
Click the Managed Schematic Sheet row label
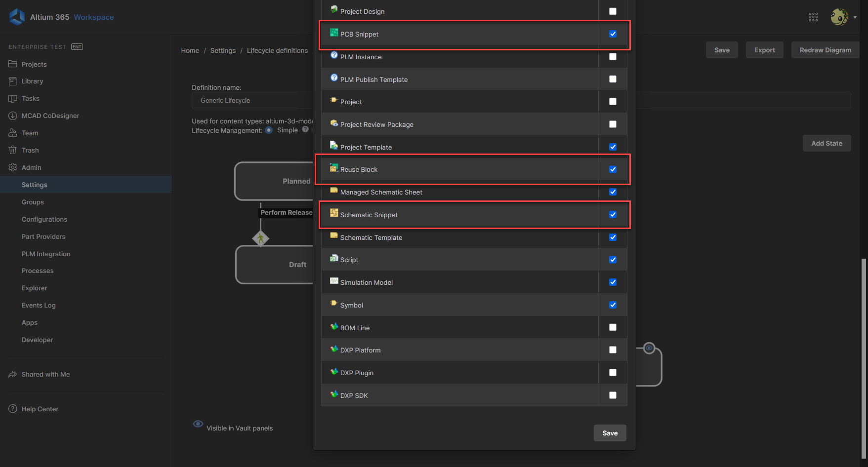click(x=381, y=192)
